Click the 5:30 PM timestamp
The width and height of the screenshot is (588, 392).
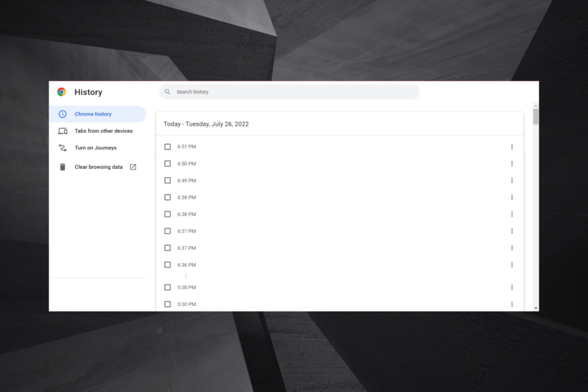[x=186, y=304]
